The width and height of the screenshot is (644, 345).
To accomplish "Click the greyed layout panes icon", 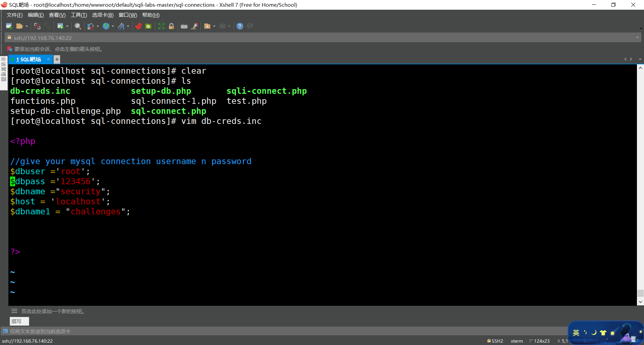I will [x=222, y=26].
